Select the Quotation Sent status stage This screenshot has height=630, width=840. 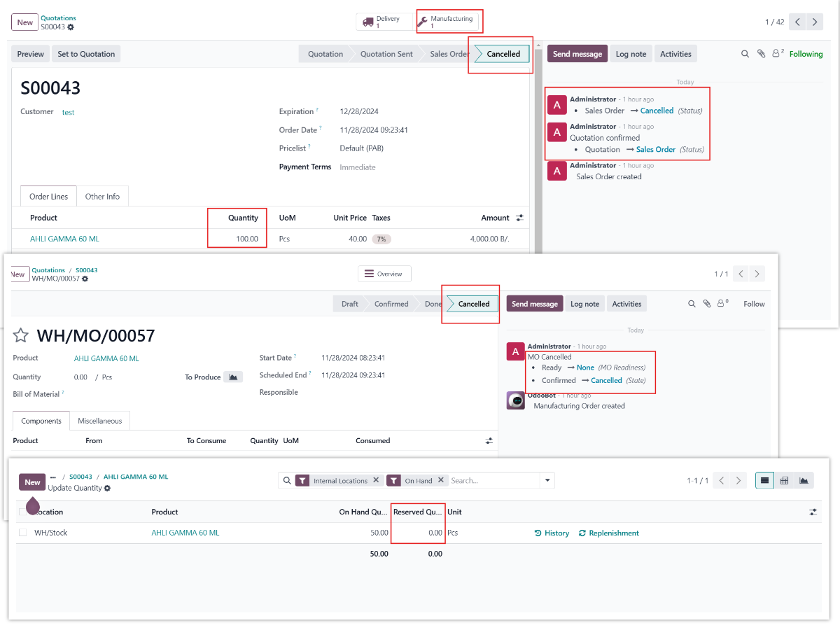coord(386,54)
